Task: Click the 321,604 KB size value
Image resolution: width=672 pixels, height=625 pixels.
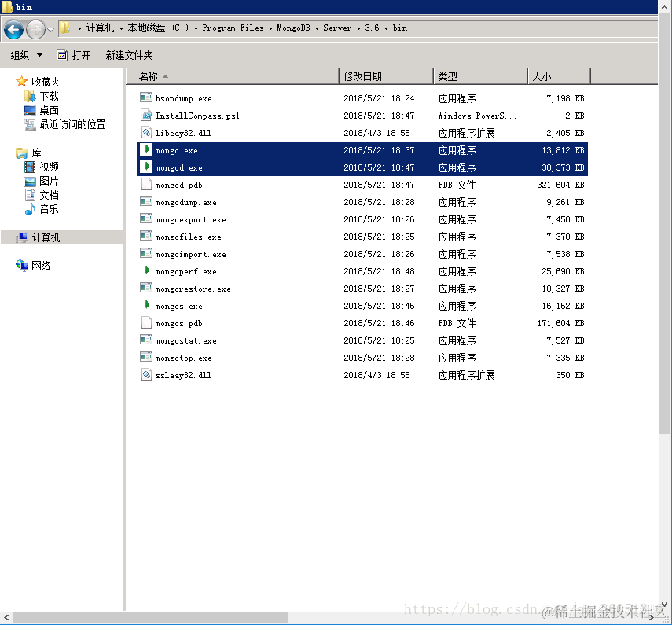Action: click(x=560, y=185)
